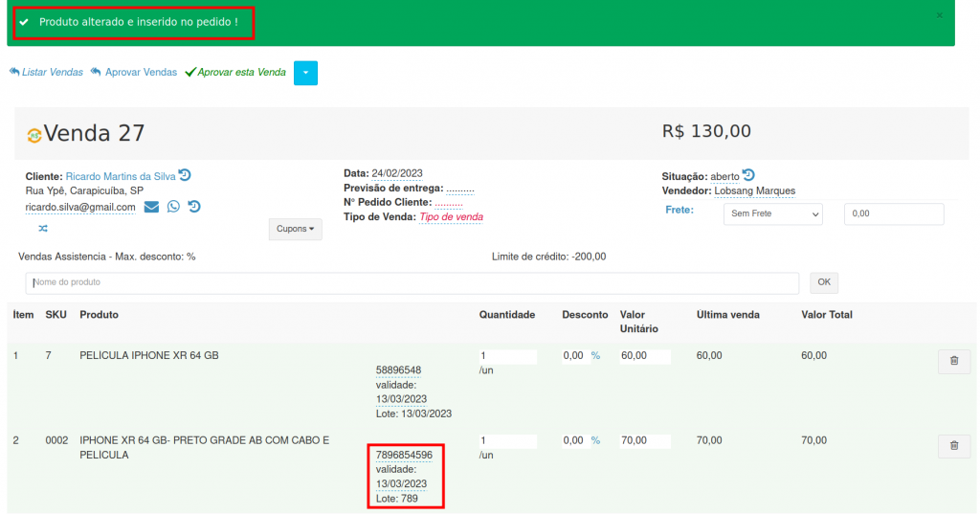Open blue dropdown arrow beside Aprovar esta Venda
980x514 pixels.
point(305,73)
